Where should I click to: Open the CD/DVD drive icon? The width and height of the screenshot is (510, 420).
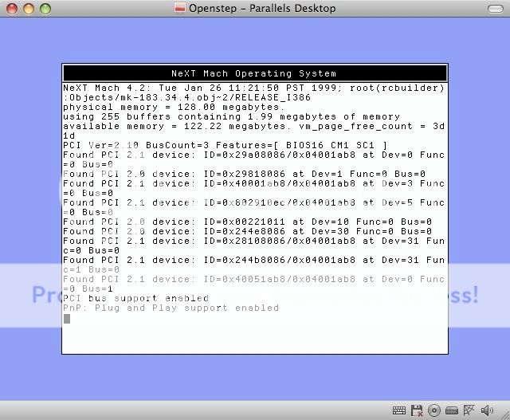pos(434,410)
